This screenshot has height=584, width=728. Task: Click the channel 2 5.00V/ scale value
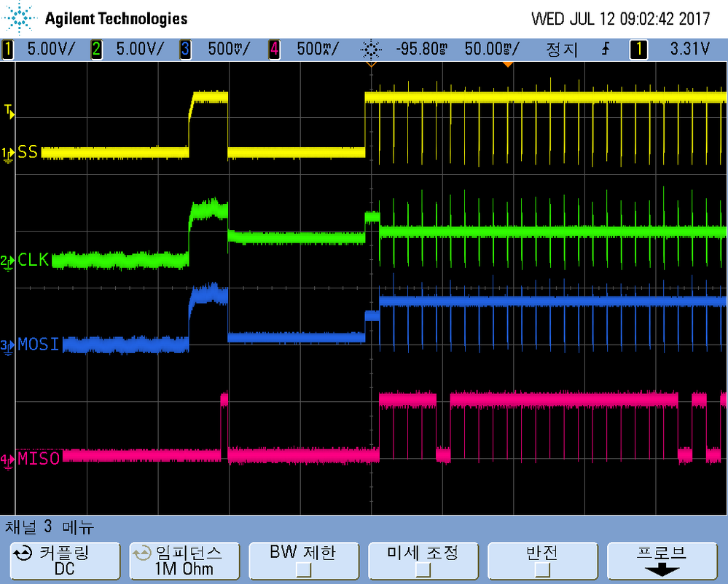tap(140, 50)
